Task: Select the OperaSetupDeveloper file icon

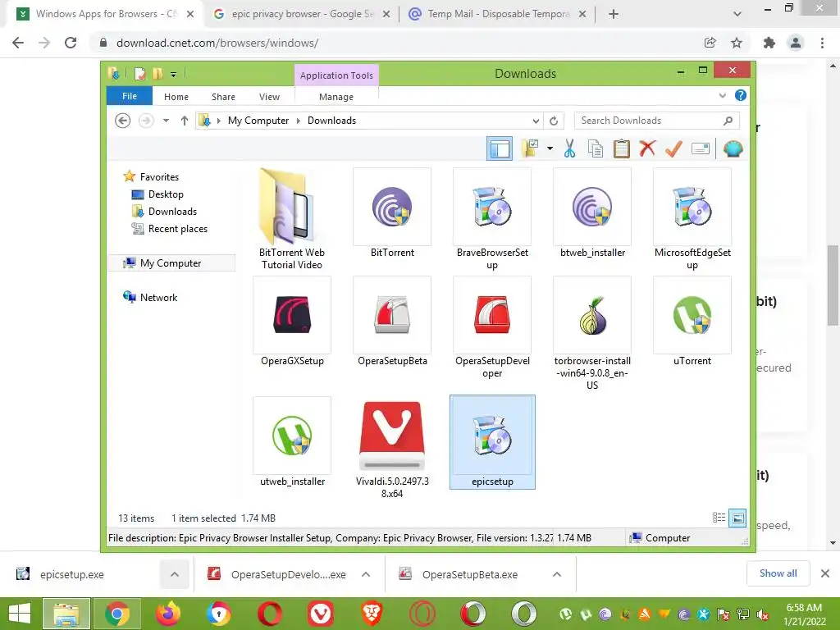Action: click(x=492, y=315)
